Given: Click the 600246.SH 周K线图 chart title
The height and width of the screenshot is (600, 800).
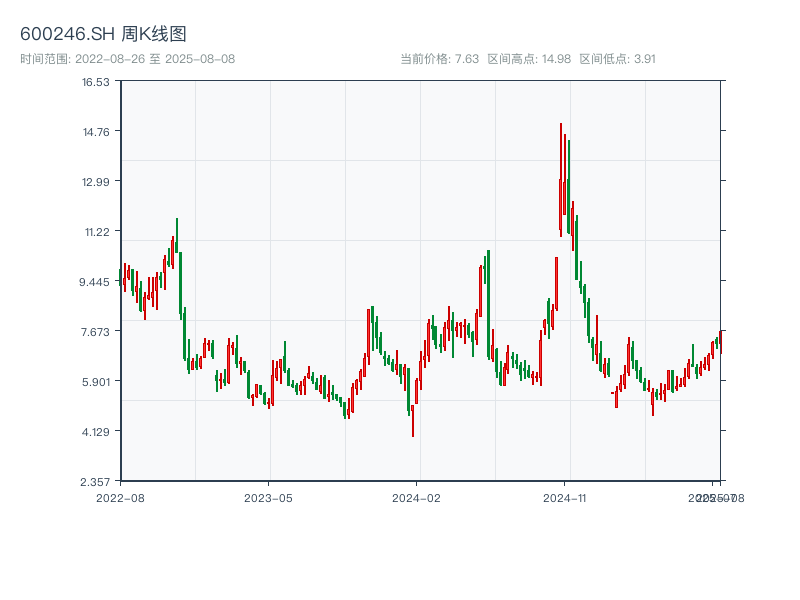Looking at the screenshot, I should [x=103, y=35].
